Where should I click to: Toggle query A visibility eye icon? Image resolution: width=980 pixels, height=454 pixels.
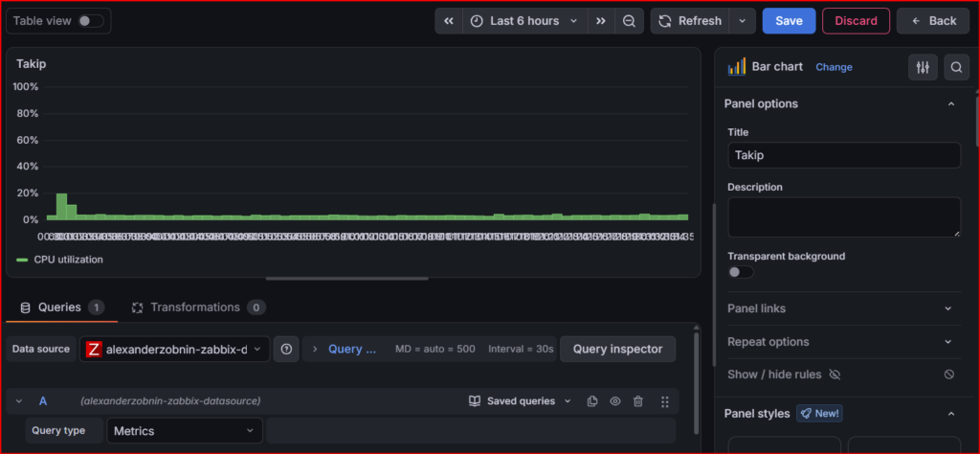[615, 401]
